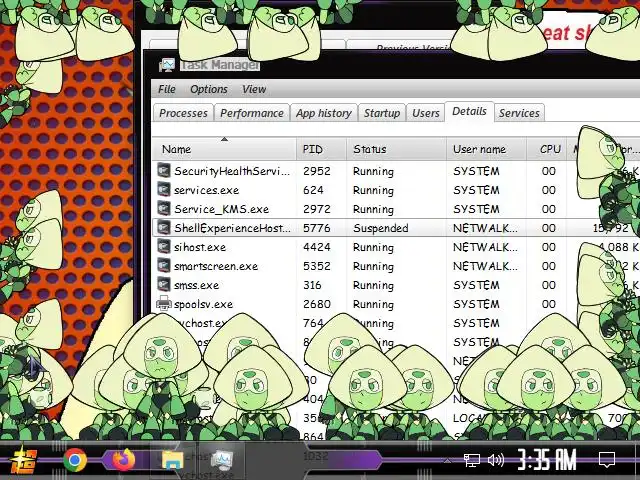Switch to the Startup tab
Viewport: 640px width, 480px height.
382,113
